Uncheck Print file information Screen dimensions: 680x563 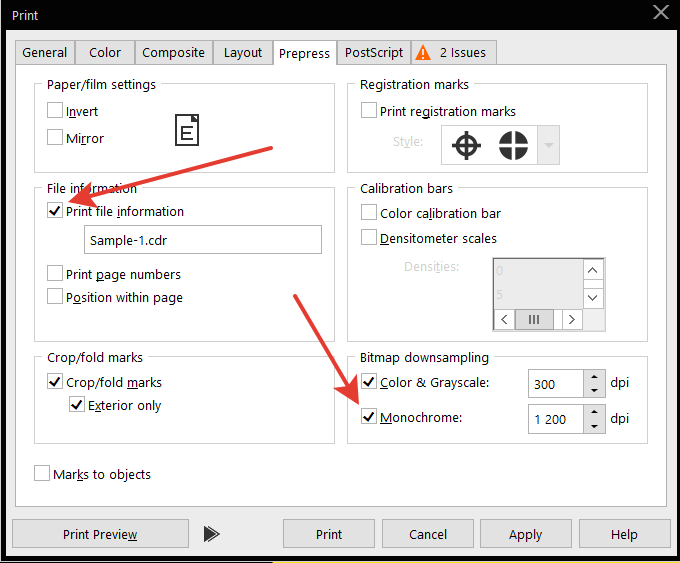[55, 210]
